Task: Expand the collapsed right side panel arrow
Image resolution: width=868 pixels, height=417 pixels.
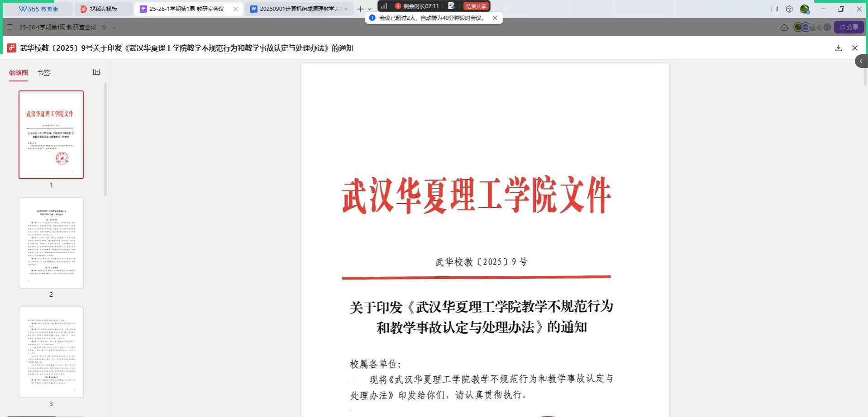Action: [861, 61]
